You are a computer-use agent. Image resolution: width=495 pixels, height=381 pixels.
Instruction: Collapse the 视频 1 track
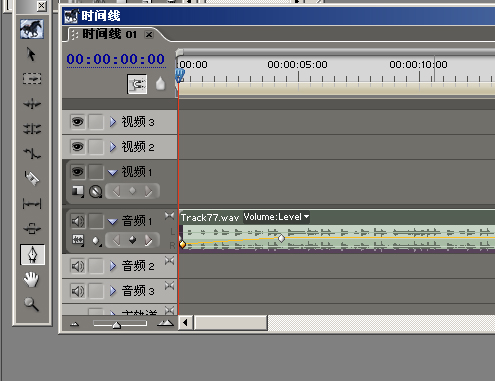click(x=113, y=172)
